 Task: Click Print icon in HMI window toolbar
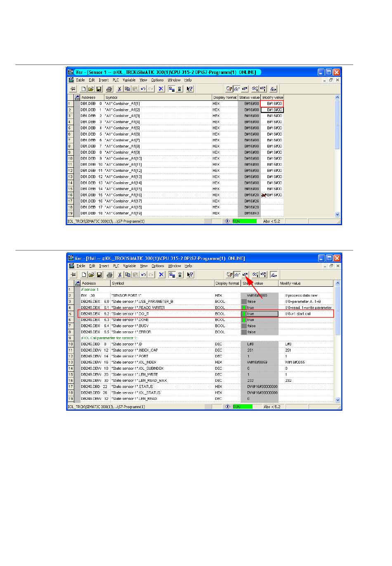point(109,275)
